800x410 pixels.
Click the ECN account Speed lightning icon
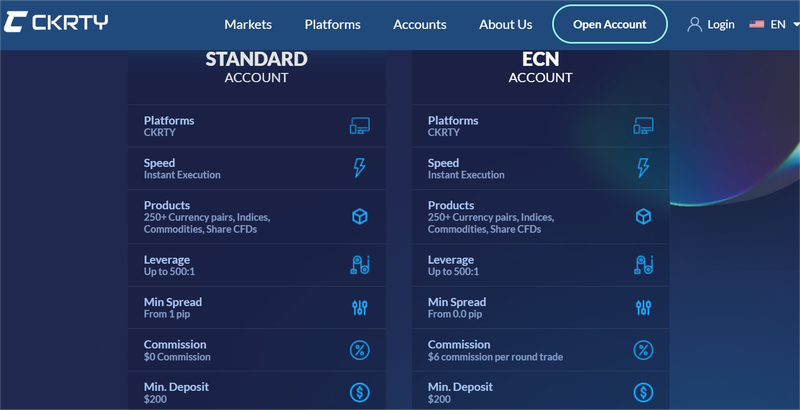coord(643,168)
